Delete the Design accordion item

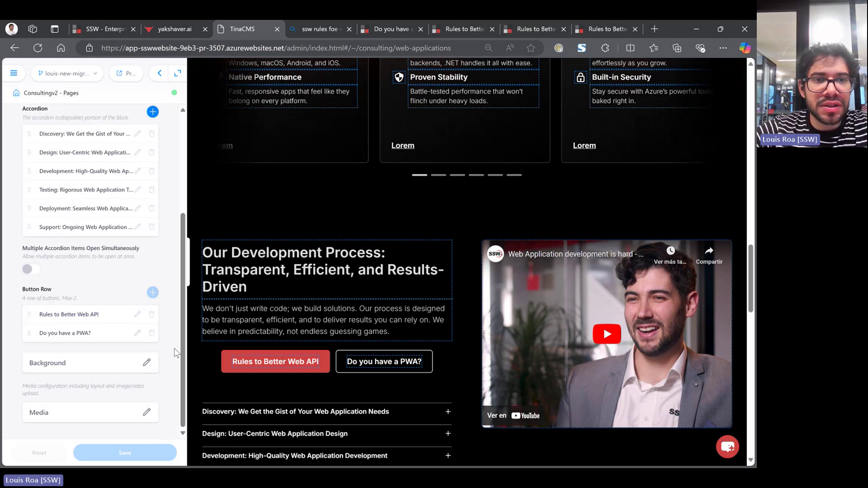click(x=151, y=152)
